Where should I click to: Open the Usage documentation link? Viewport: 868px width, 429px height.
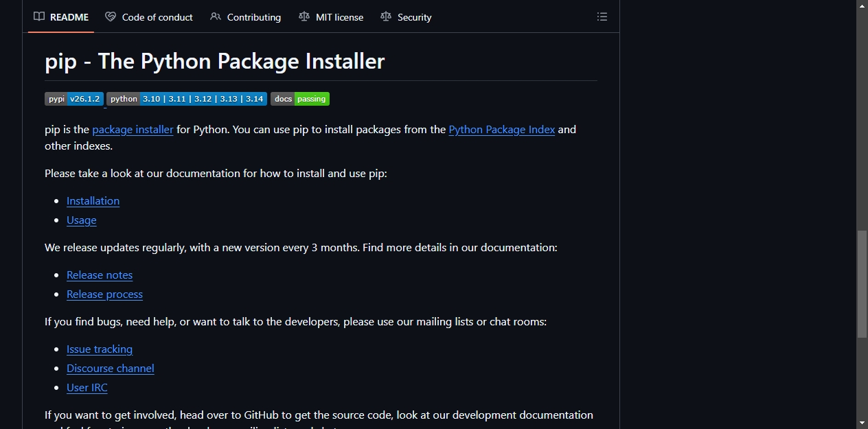pyautogui.click(x=82, y=220)
